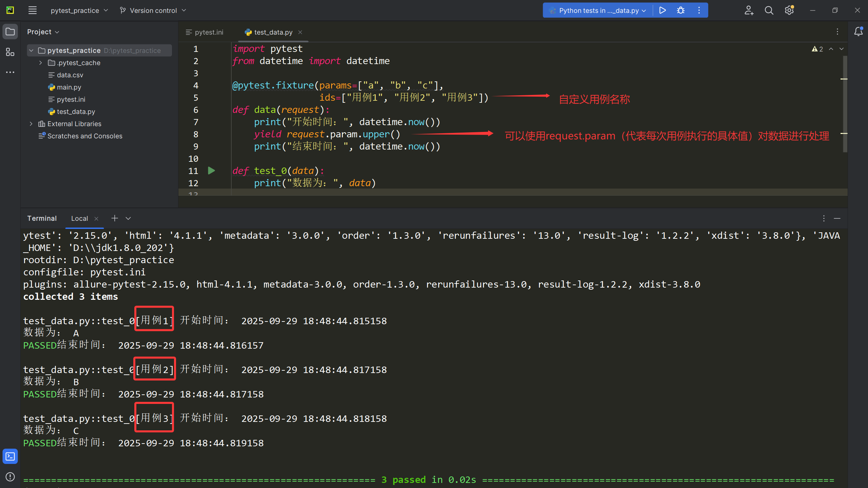Expand the .pytest_cache folder

[x=41, y=63]
